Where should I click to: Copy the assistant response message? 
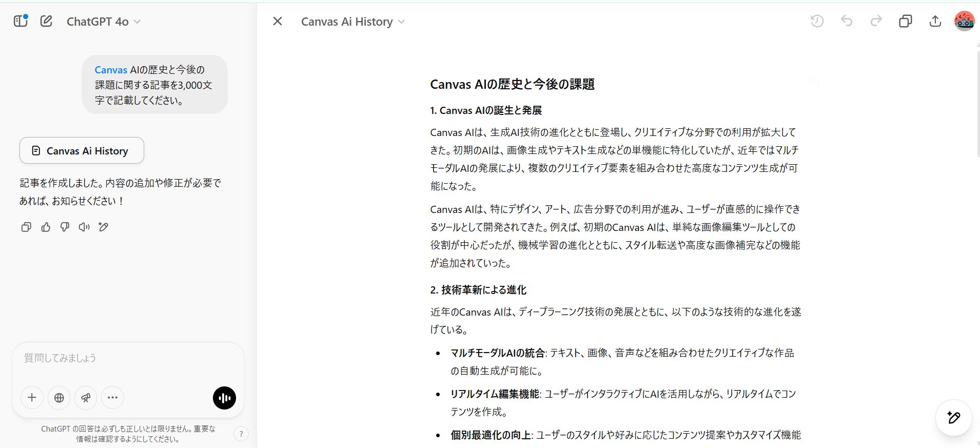tap(26, 227)
